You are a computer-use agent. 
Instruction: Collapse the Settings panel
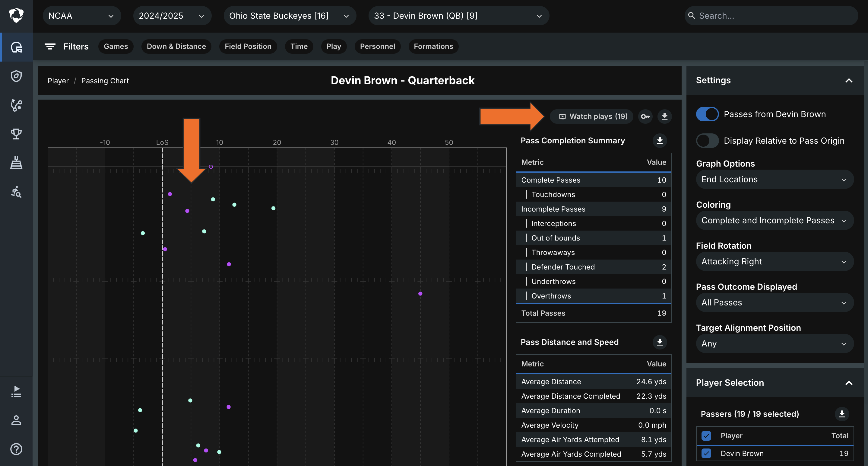849,81
